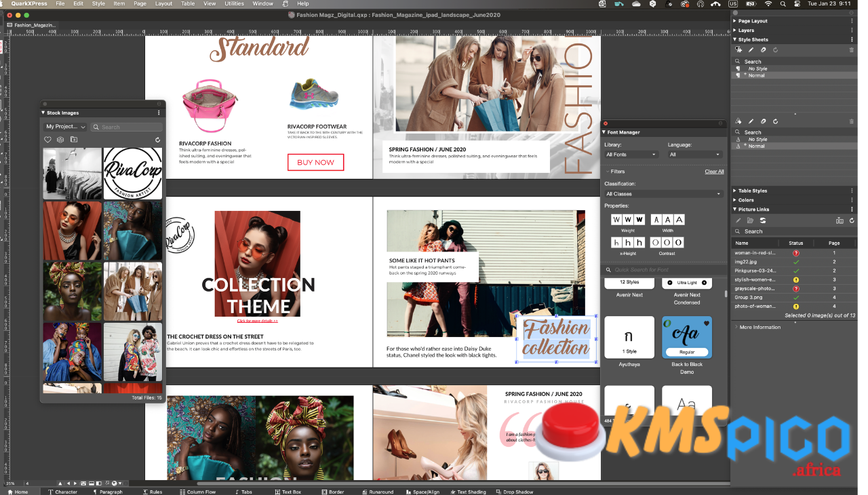Expand More Information in Picture Links

click(x=736, y=327)
